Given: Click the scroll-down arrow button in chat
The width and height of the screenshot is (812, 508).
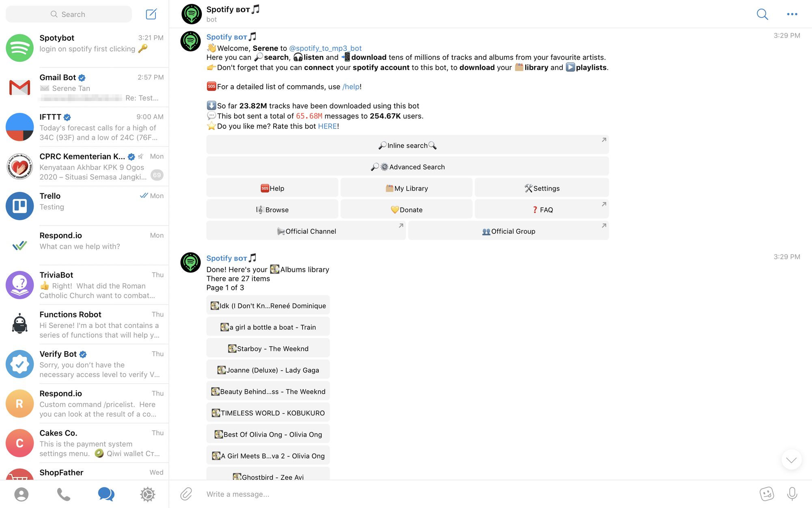Looking at the screenshot, I should pos(792,460).
